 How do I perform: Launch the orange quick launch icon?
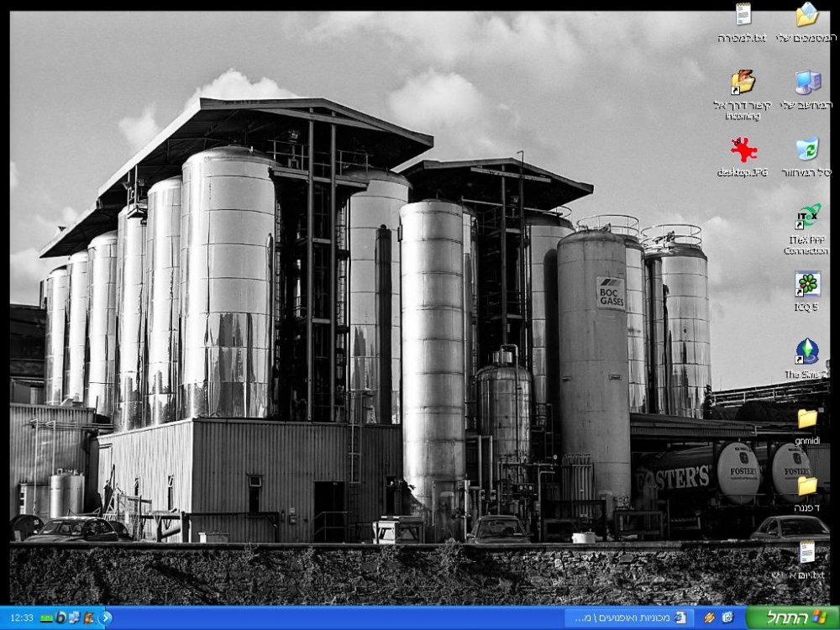[709, 618]
